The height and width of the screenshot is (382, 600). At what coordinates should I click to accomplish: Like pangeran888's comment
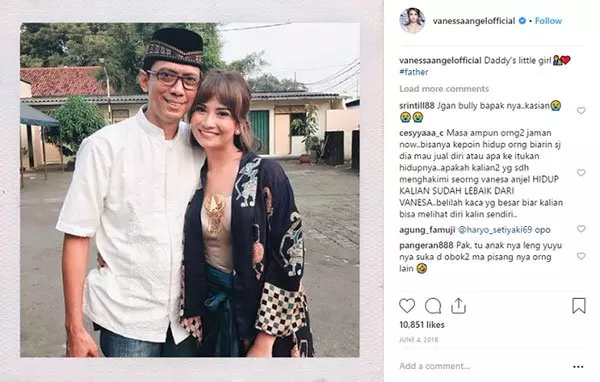(x=581, y=256)
